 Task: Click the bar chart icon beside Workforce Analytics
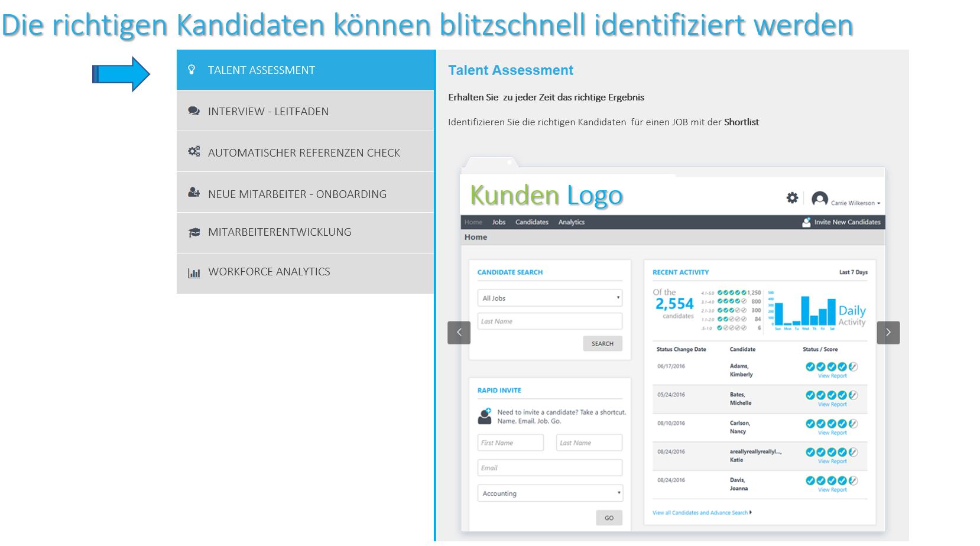tap(194, 272)
